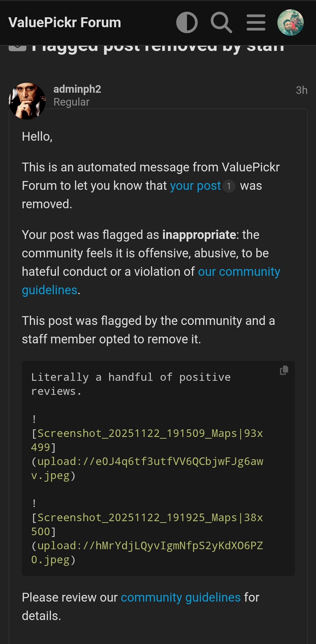Click the link count badge showing 1
Screen dimensions: 316x644
(229, 186)
